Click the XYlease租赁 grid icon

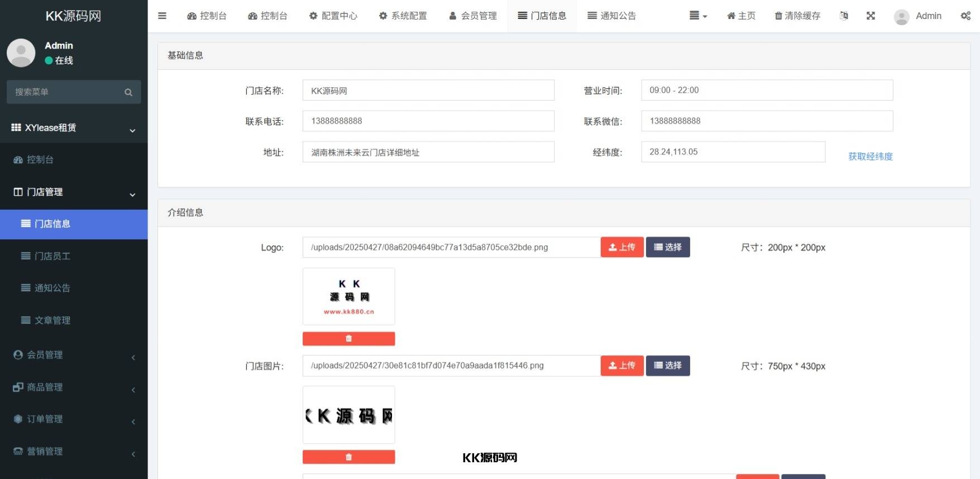click(x=16, y=127)
